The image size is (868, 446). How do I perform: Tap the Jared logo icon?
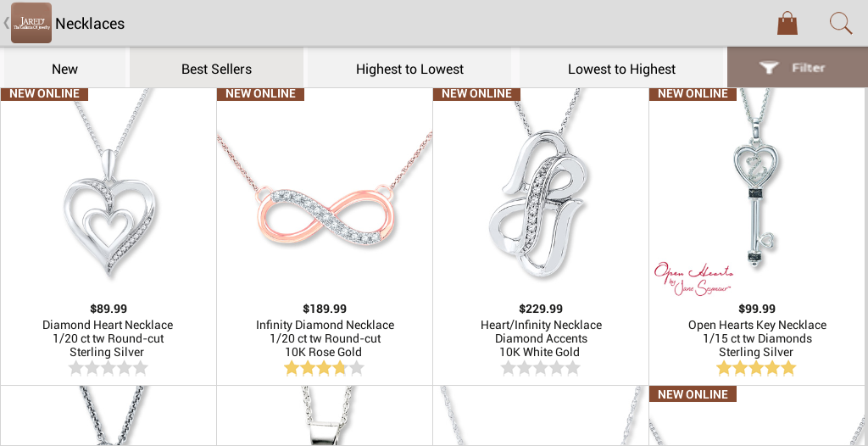31,23
